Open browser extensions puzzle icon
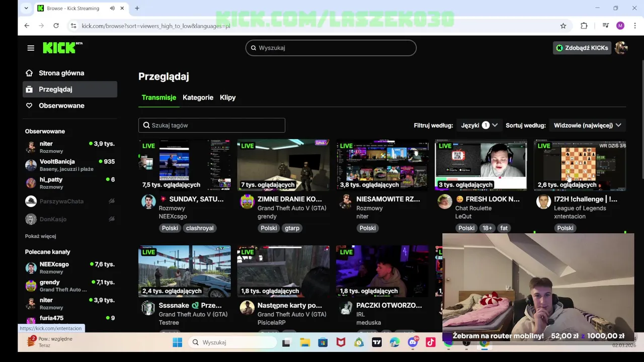 [584, 26]
